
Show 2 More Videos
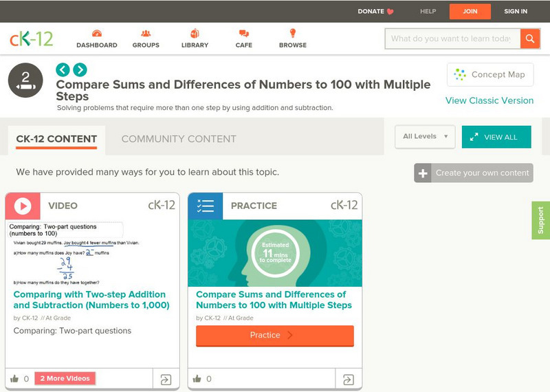(65, 378)
